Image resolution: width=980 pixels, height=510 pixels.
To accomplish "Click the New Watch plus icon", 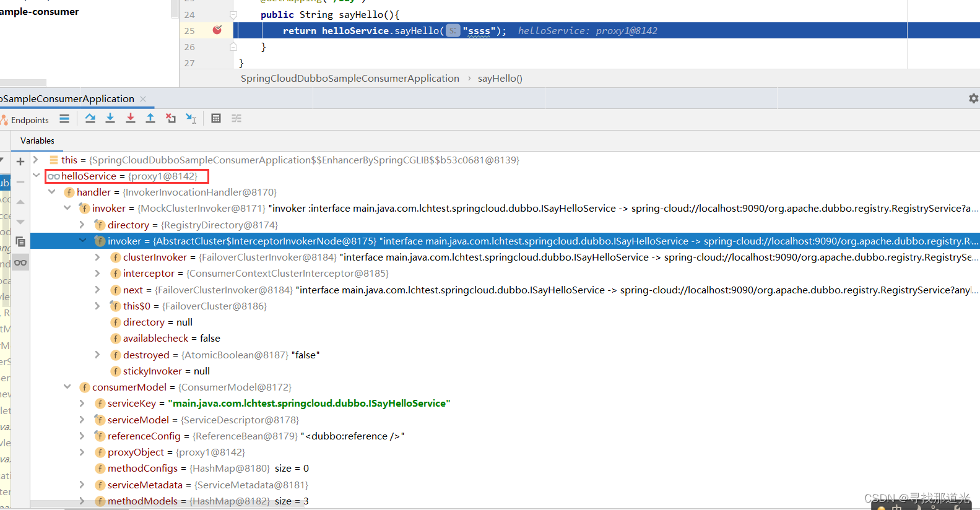I will (20, 162).
